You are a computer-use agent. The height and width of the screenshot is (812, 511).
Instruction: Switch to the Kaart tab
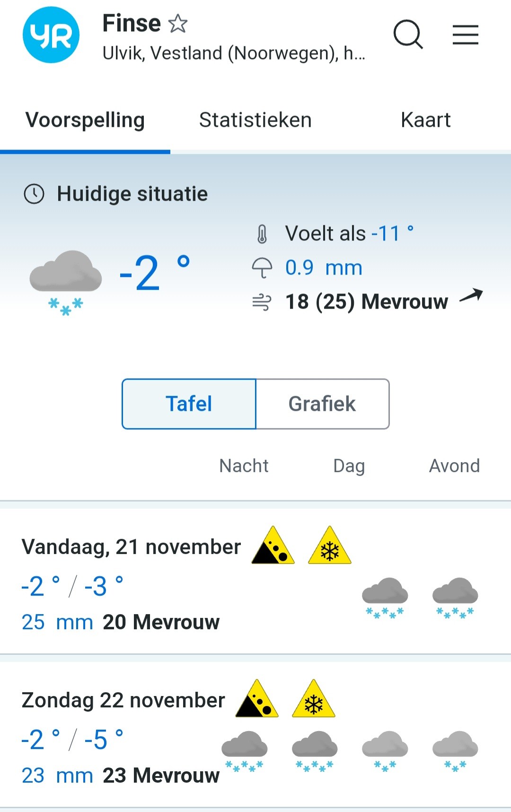tap(425, 120)
